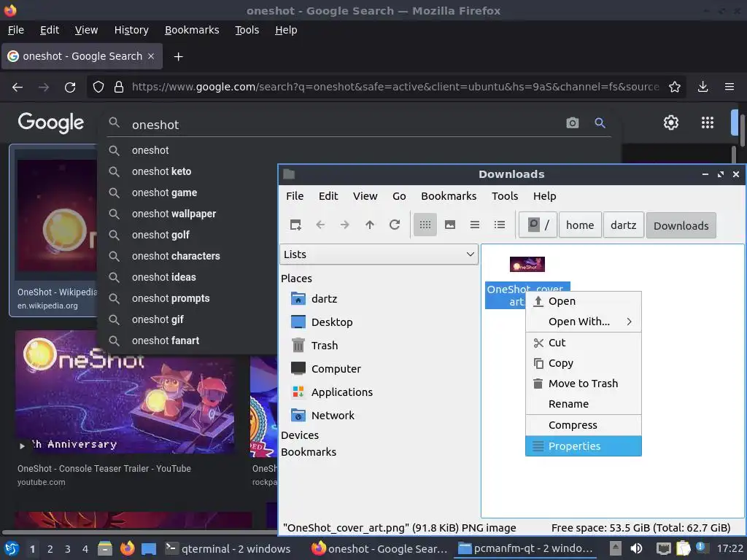Open the taskbar start menu icon
Screen dimensions: 747x560
[x=11, y=549]
